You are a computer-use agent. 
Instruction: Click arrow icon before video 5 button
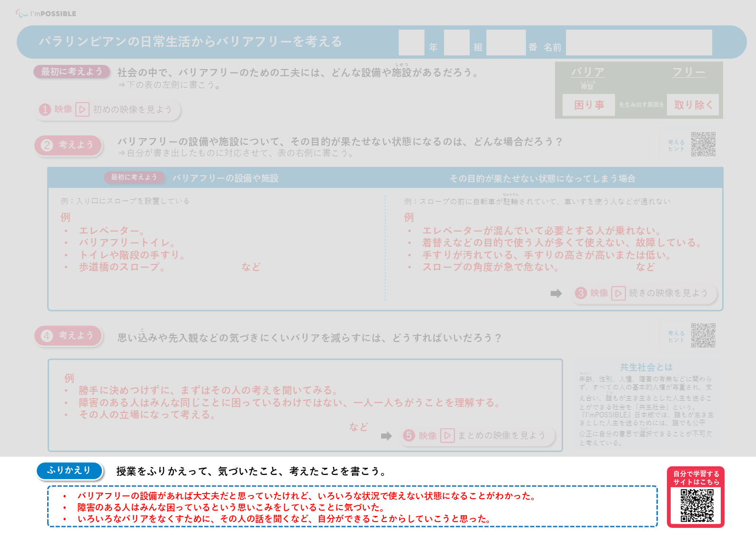pos(386,436)
